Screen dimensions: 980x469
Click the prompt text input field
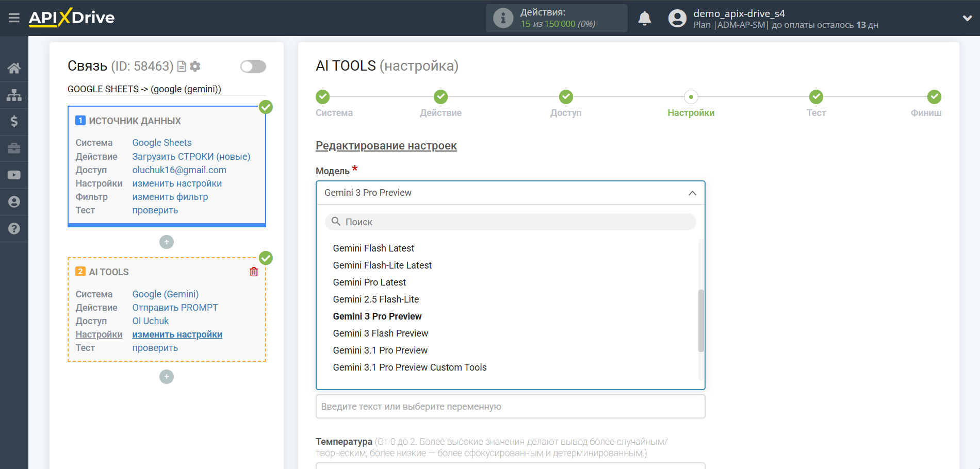tap(511, 407)
